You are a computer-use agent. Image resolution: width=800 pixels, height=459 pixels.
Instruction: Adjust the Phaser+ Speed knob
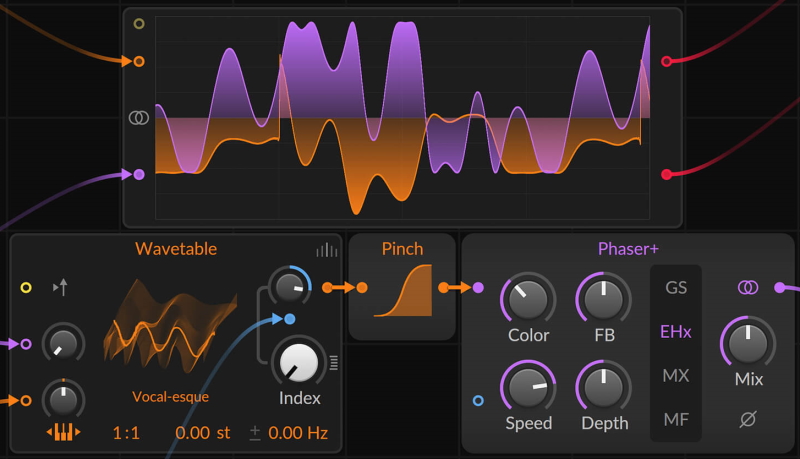tap(528, 387)
